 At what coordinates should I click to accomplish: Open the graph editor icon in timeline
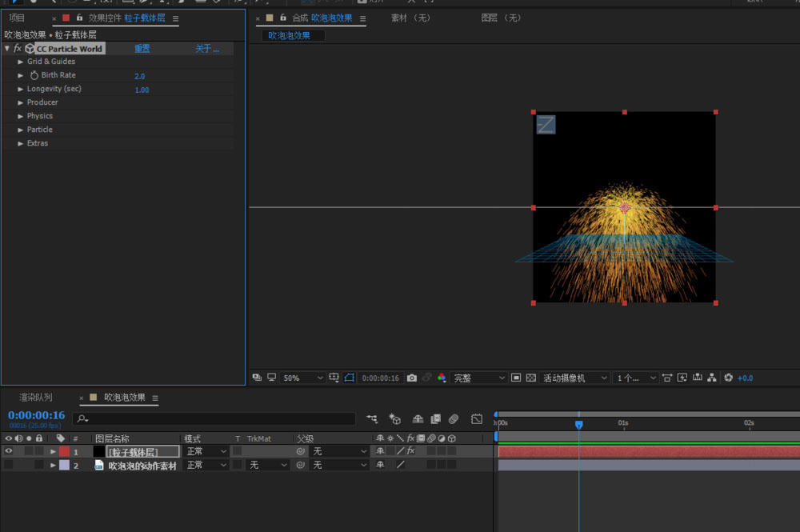(477, 418)
